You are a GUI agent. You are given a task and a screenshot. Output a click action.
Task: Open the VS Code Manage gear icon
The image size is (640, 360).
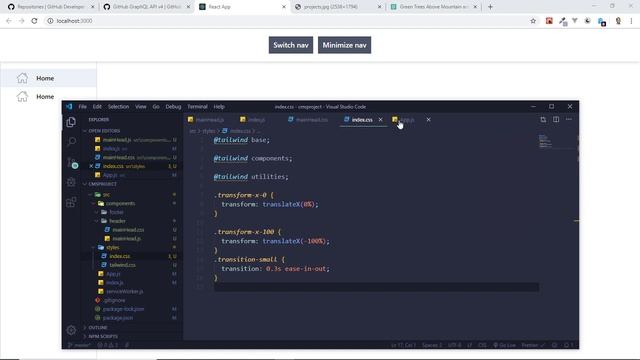tap(71, 330)
